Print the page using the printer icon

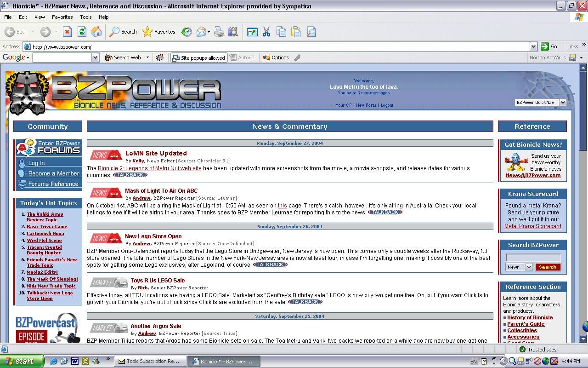tap(219, 32)
